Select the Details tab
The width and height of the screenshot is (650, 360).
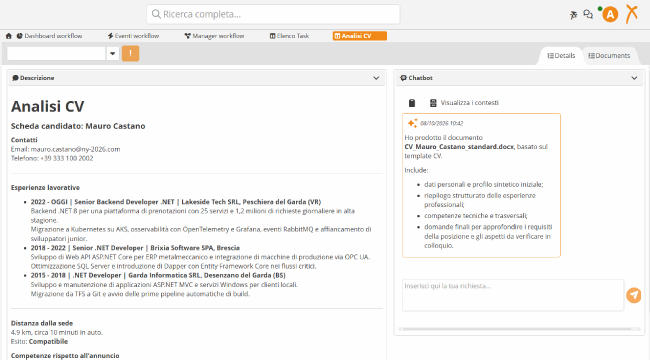point(561,56)
